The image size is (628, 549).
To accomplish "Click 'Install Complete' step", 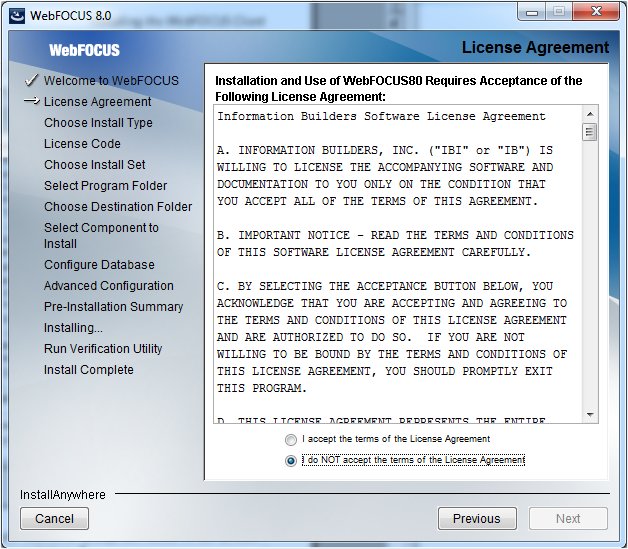I will [x=89, y=370].
